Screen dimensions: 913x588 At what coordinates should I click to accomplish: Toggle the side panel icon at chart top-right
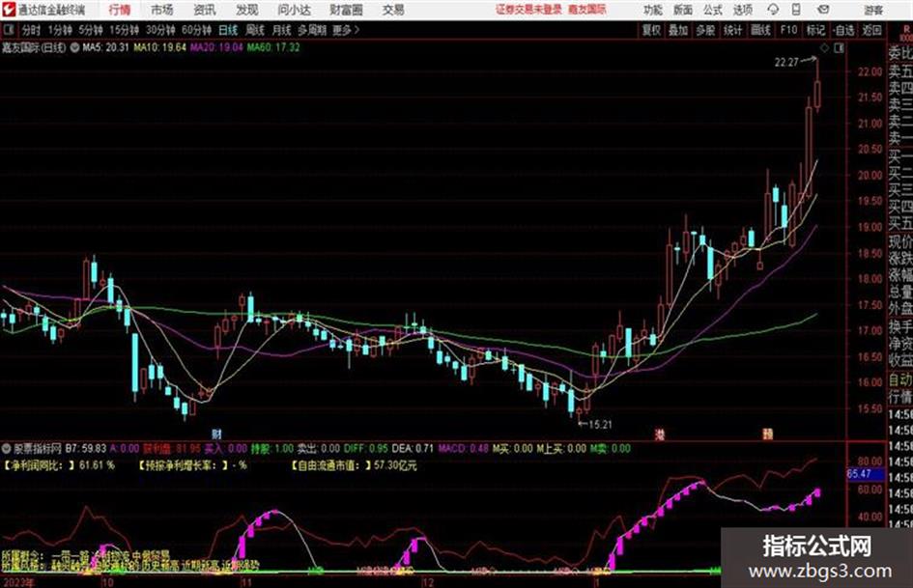(x=839, y=48)
